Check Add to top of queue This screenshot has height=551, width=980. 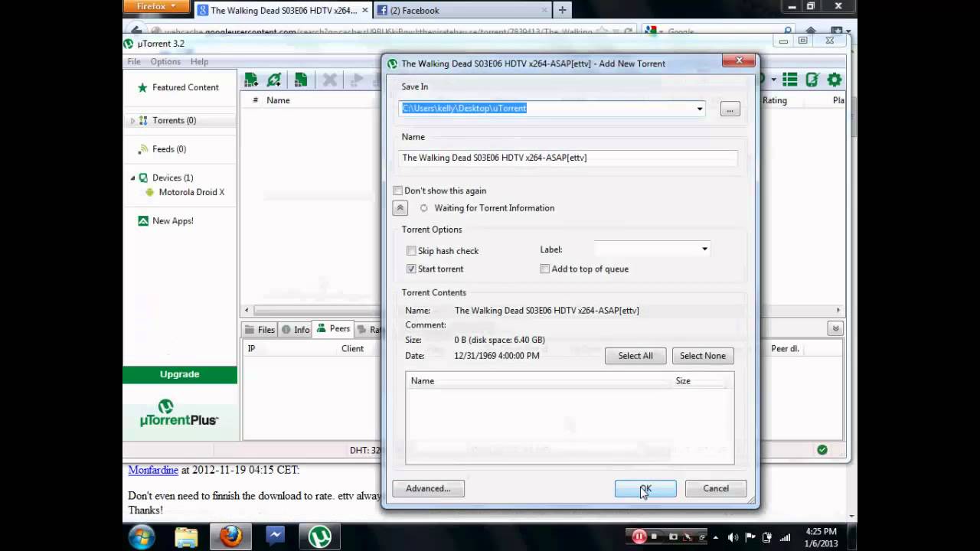tap(544, 269)
